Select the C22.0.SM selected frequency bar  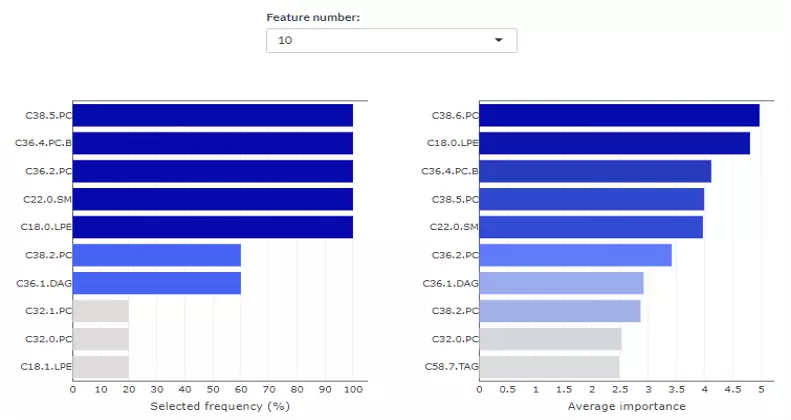212,200
